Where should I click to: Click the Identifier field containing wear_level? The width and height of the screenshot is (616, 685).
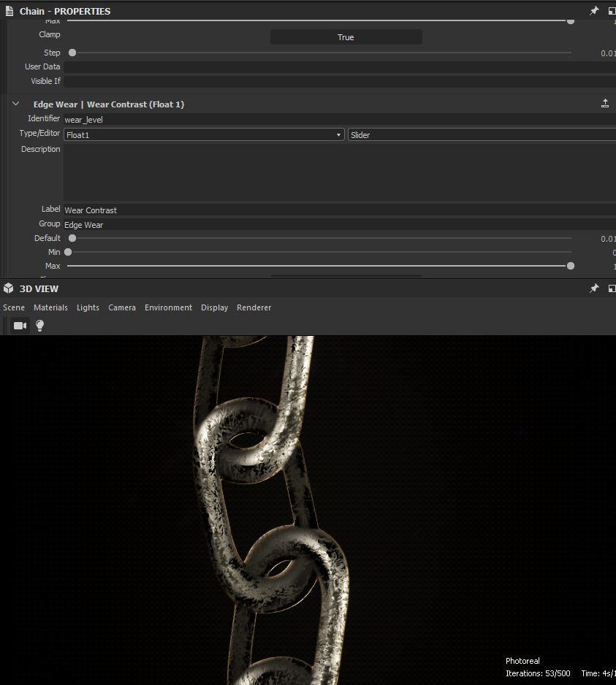[x=340, y=119]
